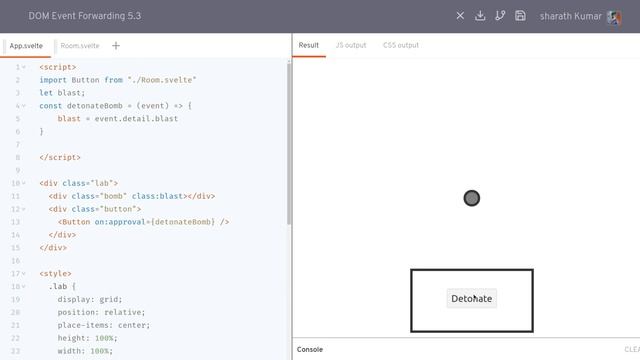This screenshot has height=360, width=640.
Task: Collapse detonateBomb function fold on line 4
Action: pos(24,106)
